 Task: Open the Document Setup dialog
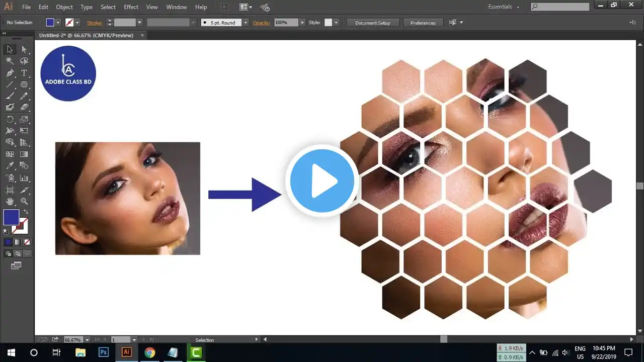coord(373,23)
